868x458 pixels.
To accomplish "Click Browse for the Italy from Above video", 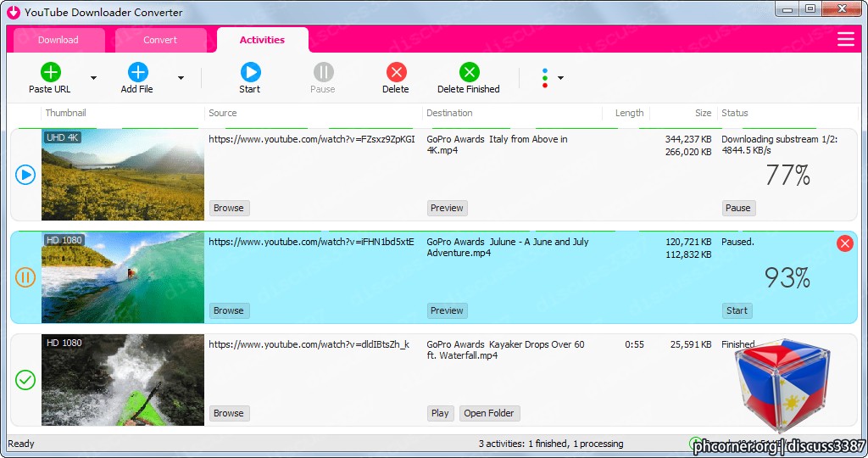I will tap(229, 209).
